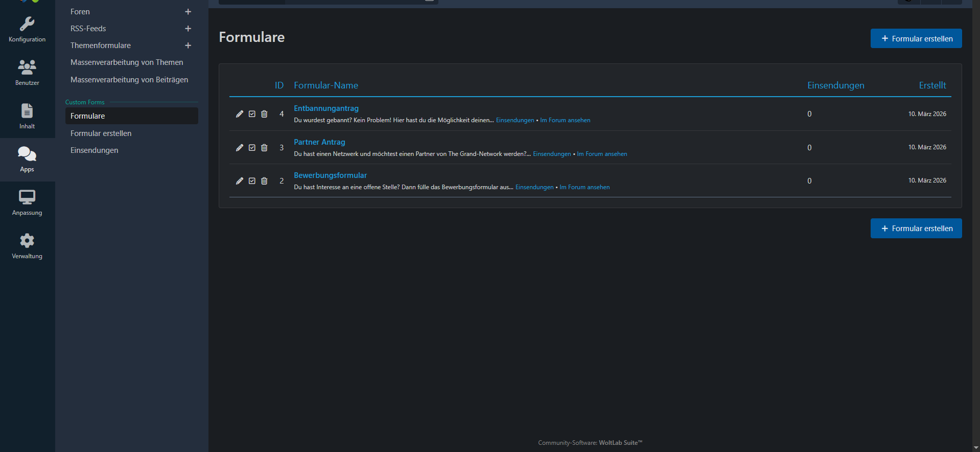Open Massenverarbeitung von Themen menu item
The image size is (980, 452).
tap(127, 62)
